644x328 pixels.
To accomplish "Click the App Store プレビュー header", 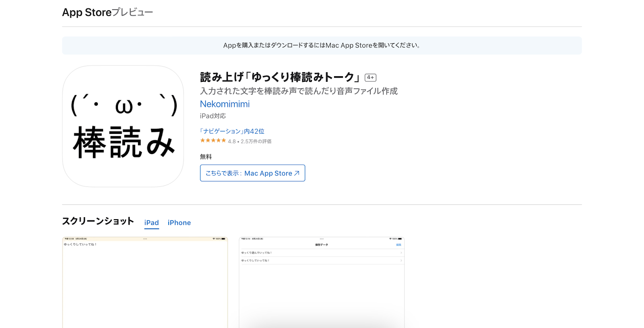I will [107, 12].
